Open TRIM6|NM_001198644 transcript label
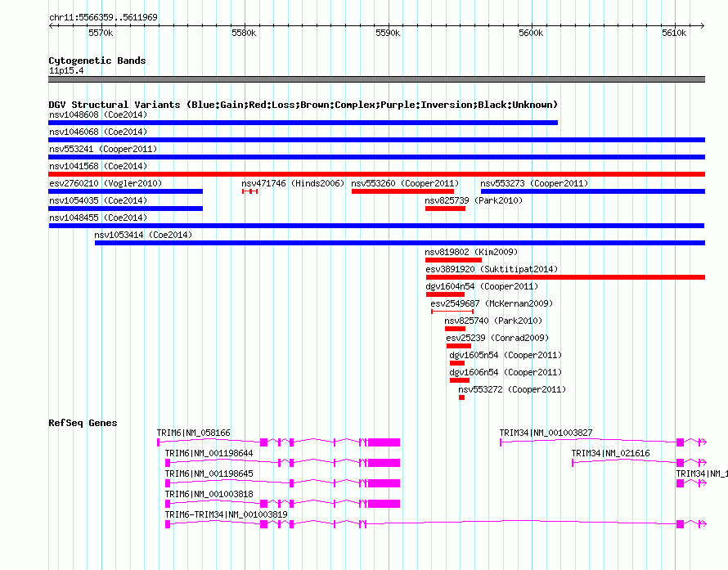The width and height of the screenshot is (728, 570). pyautogui.click(x=209, y=453)
